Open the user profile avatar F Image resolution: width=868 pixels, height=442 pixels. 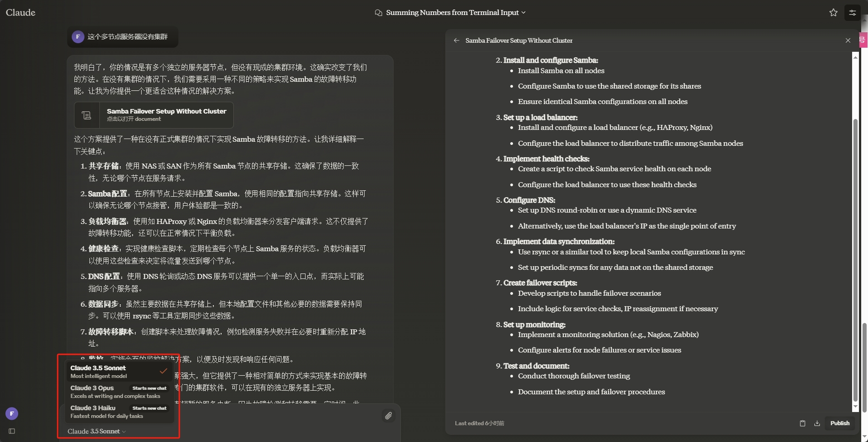(x=12, y=413)
